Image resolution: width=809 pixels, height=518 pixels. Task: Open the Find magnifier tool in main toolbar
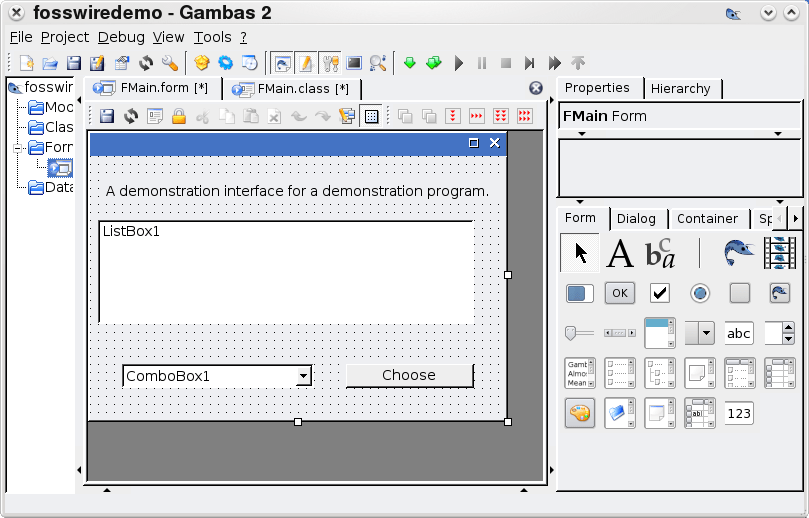point(378,63)
